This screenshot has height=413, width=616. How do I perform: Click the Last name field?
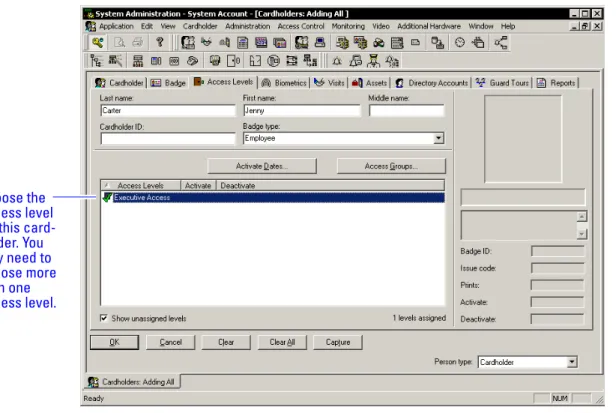point(168,110)
